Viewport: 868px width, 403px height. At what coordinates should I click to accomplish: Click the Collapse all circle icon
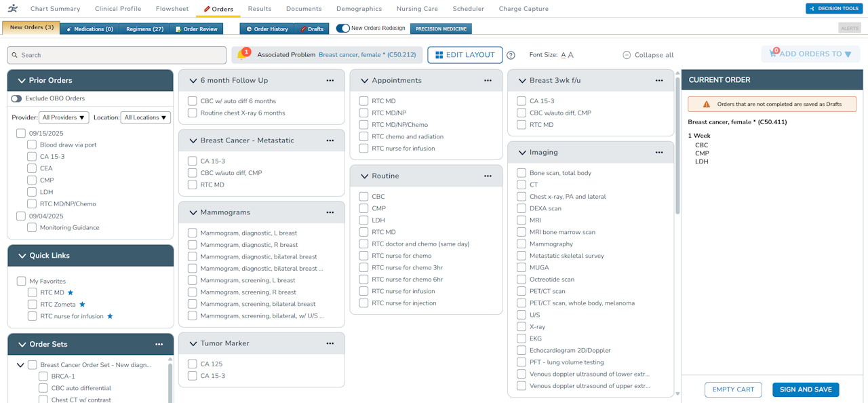pyautogui.click(x=626, y=55)
